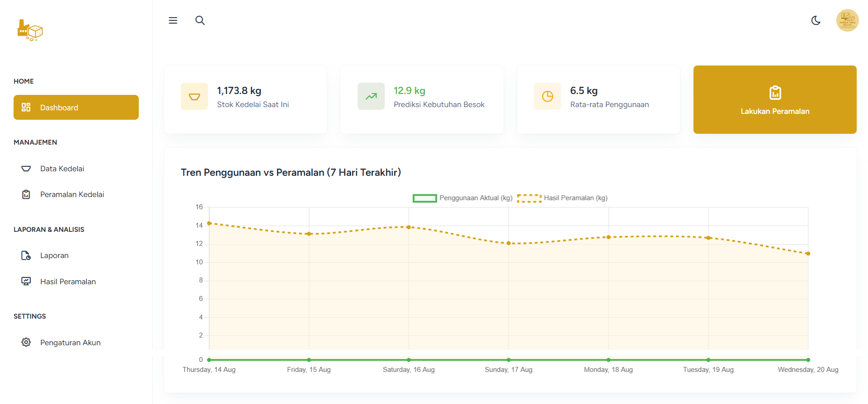Open the Dashboard menu item
This screenshot has height=404, width=868.
tap(76, 108)
